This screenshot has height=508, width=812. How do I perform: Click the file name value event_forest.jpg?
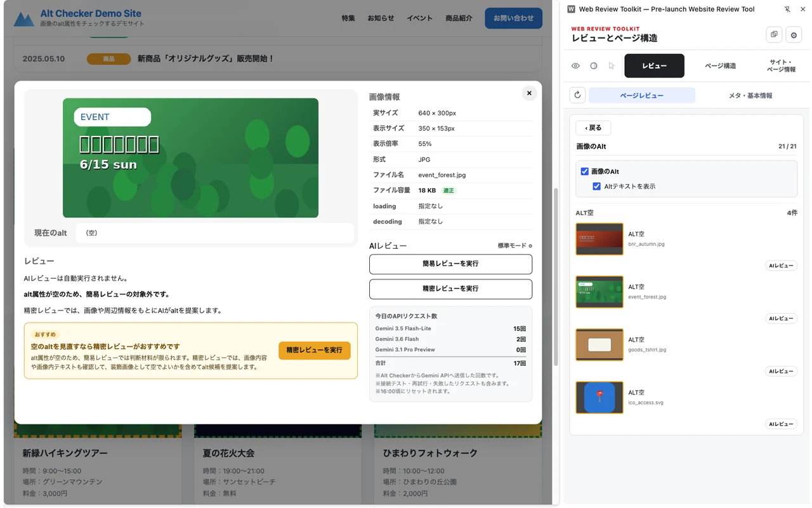point(442,175)
